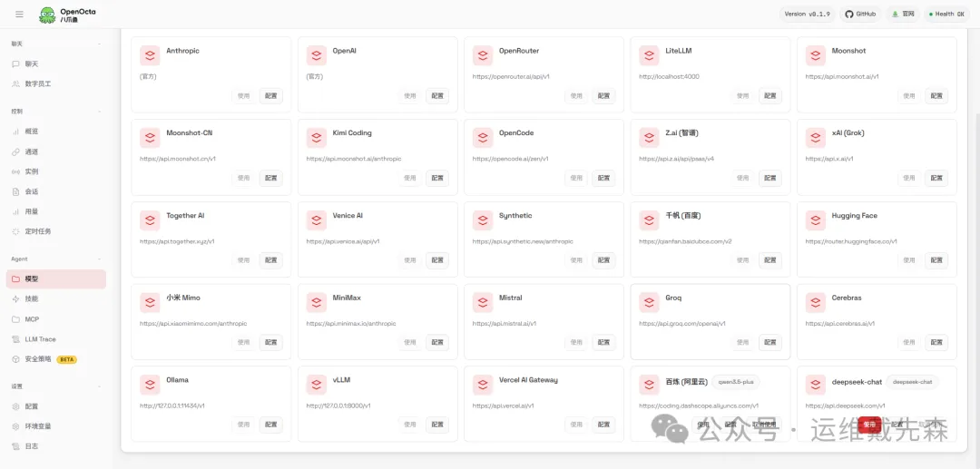Click 配置 on the Vercel AI Gateway card
Image resolution: width=980 pixels, height=469 pixels.
[603, 425]
